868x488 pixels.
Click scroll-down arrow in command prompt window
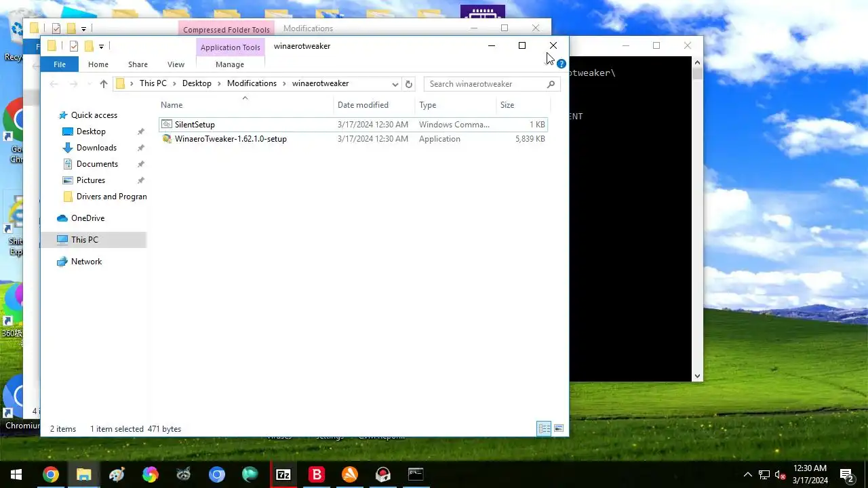coord(697,376)
